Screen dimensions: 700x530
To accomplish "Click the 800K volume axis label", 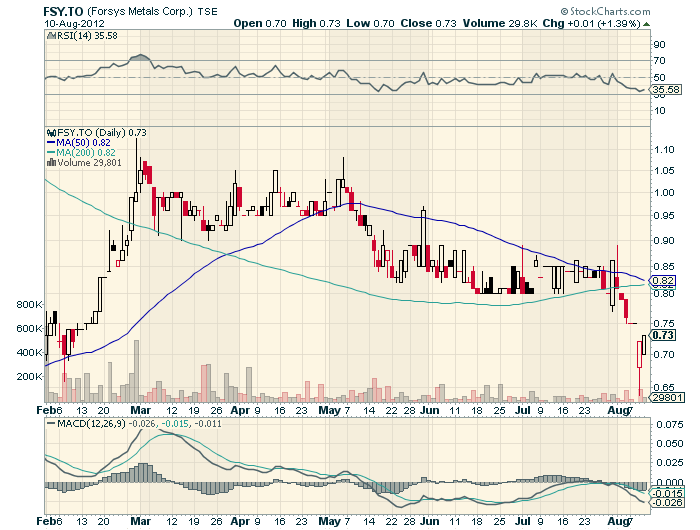I will click(29, 305).
